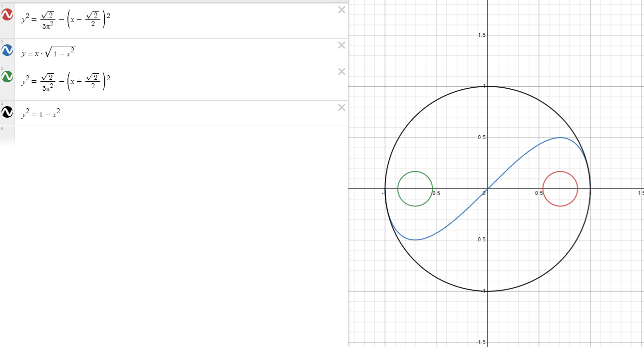Click into the first expression's formula
Image resolution: width=644 pixels, height=347 pixels.
pos(65,20)
